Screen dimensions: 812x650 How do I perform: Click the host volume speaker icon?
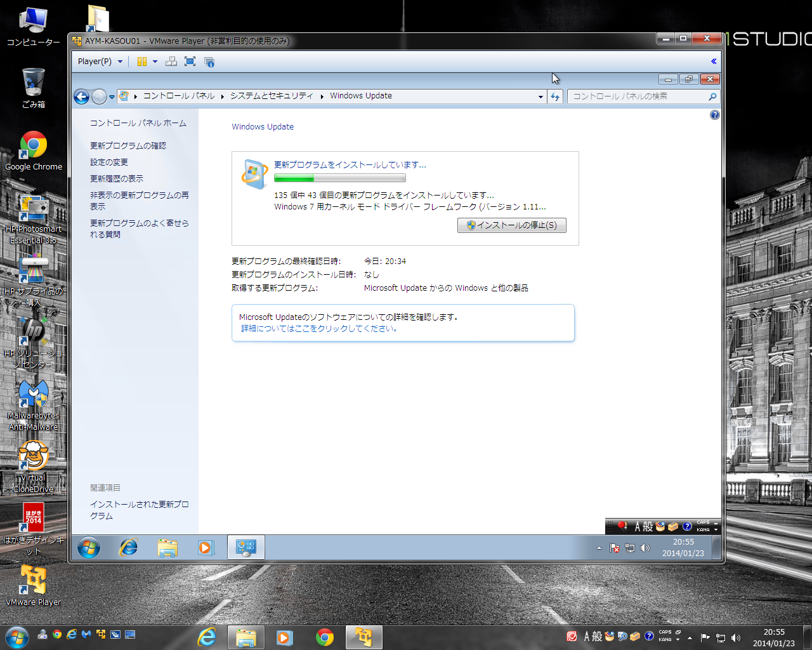coord(736,637)
